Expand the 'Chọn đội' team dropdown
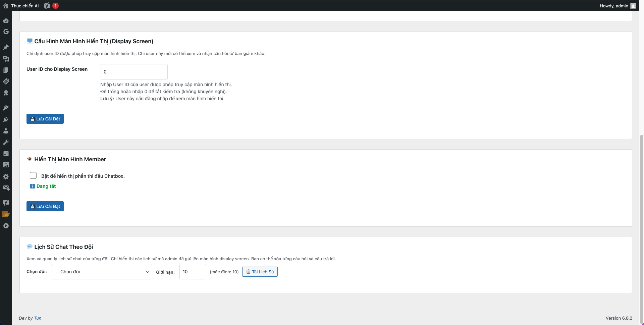644x325 pixels. pos(102,272)
